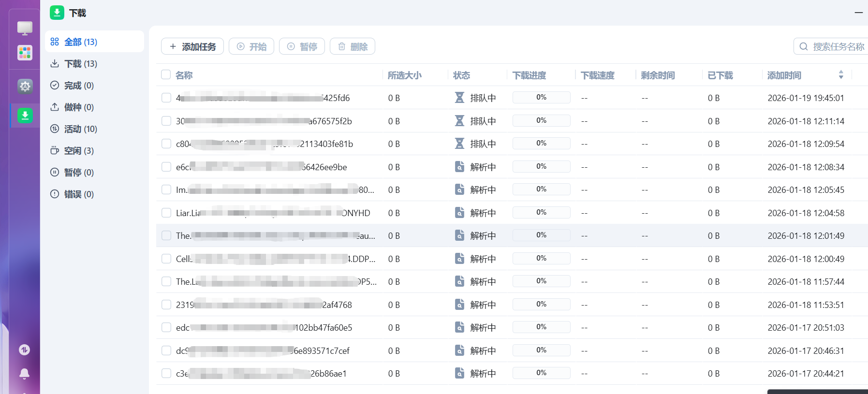868x394 pixels.
Task: Click the hourglass status icon for 2026-01-19 19:45:01 task
Action: pyautogui.click(x=459, y=98)
